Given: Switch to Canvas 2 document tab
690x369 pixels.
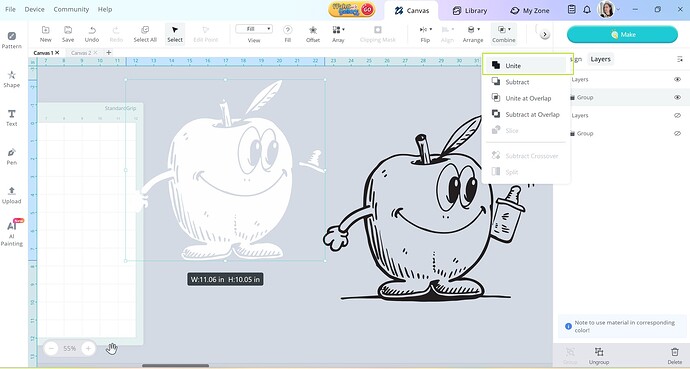Looking at the screenshot, I should click(81, 53).
